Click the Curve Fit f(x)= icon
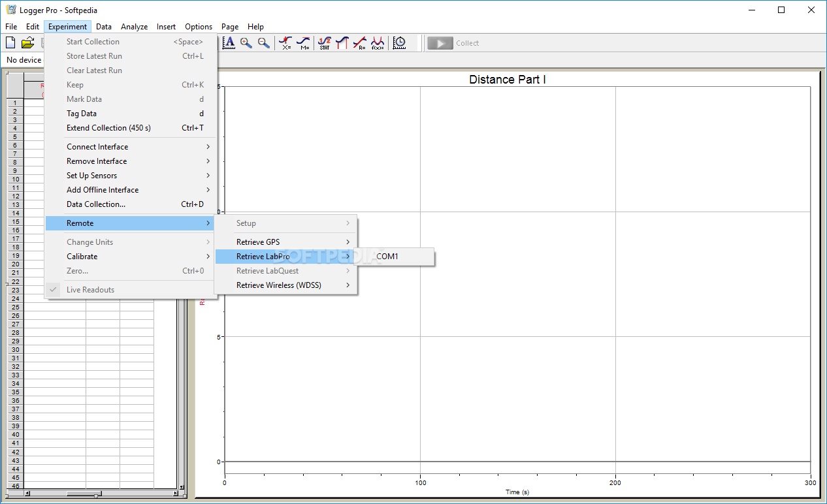Screen dimensions: 827x504 point(378,43)
